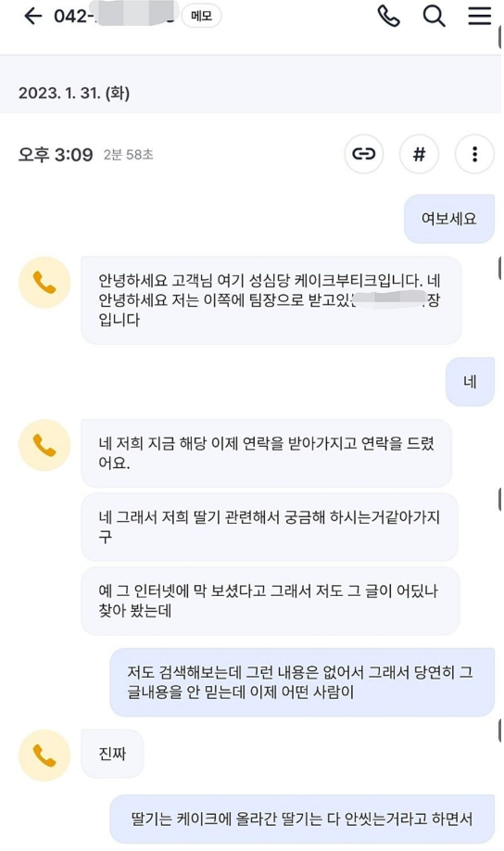Go back with the left arrow icon
This screenshot has width=504, height=851.
pos(32,17)
